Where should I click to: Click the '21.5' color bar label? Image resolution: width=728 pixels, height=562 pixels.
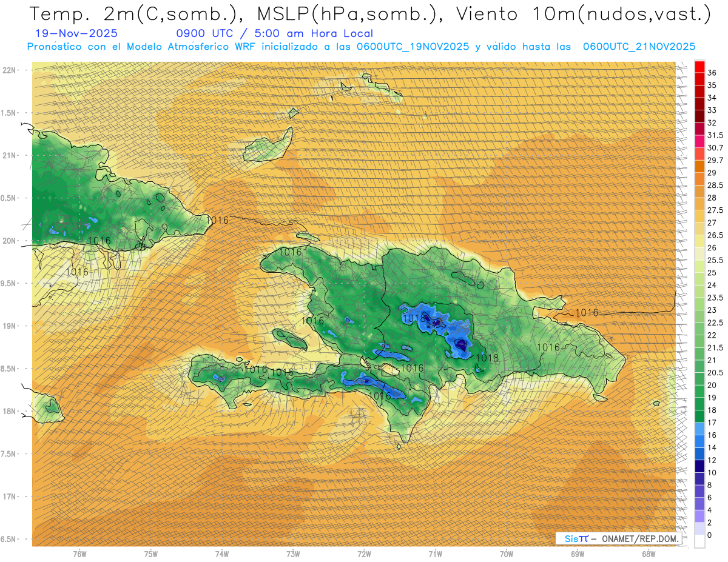tap(715, 347)
